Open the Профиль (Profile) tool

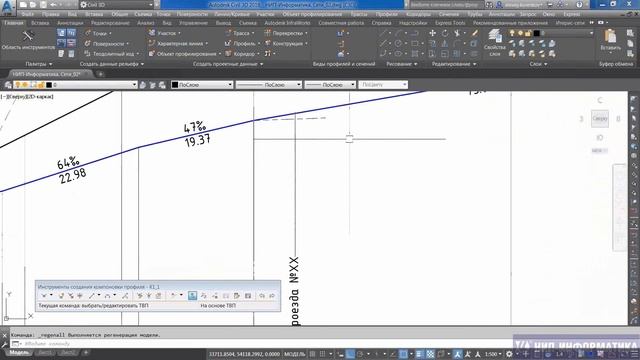tap(242, 43)
